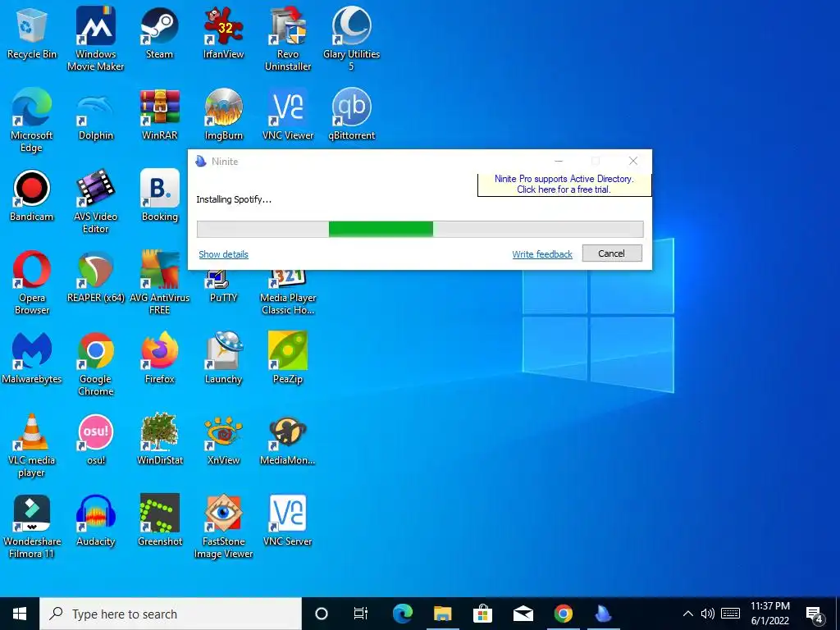
Task: Select the IrfanView desktop icon
Action: point(223,33)
